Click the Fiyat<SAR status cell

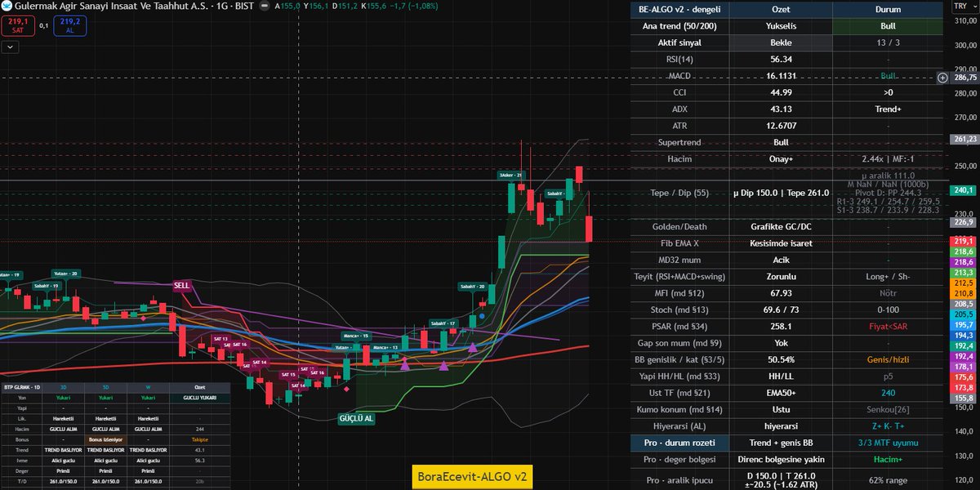click(x=887, y=326)
